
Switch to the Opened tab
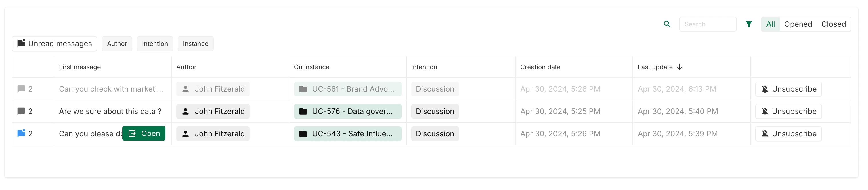pyautogui.click(x=798, y=24)
